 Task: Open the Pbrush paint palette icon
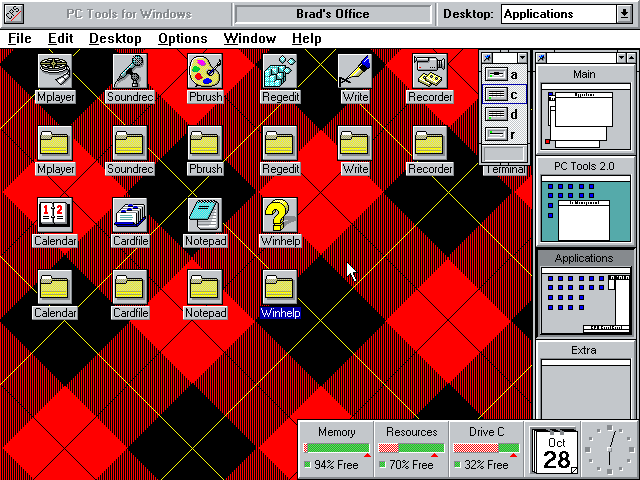tap(205, 71)
